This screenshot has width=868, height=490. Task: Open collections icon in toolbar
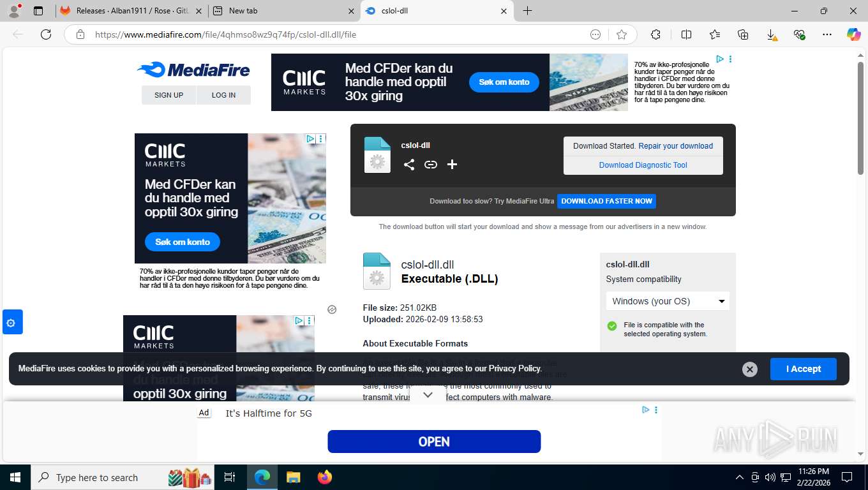point(743,34)
